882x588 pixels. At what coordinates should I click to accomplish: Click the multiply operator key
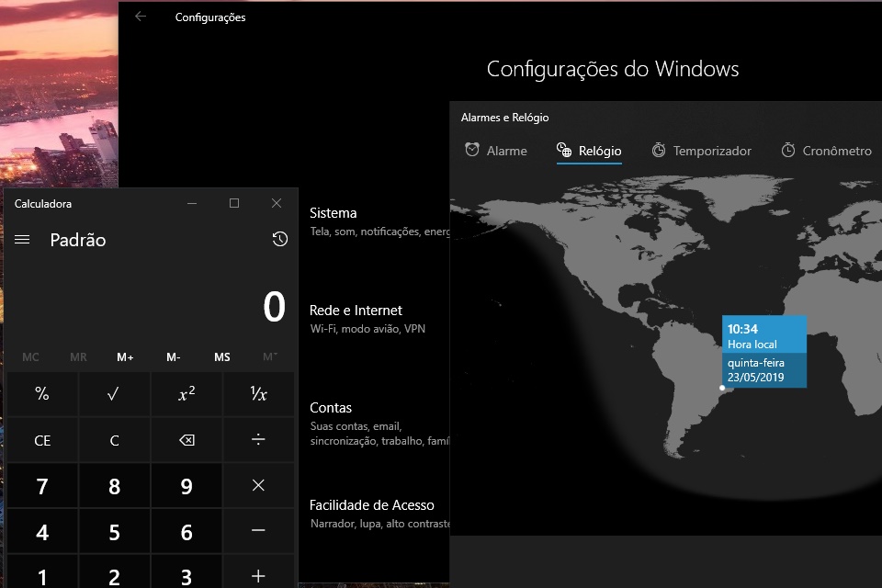tap(258, 486)
